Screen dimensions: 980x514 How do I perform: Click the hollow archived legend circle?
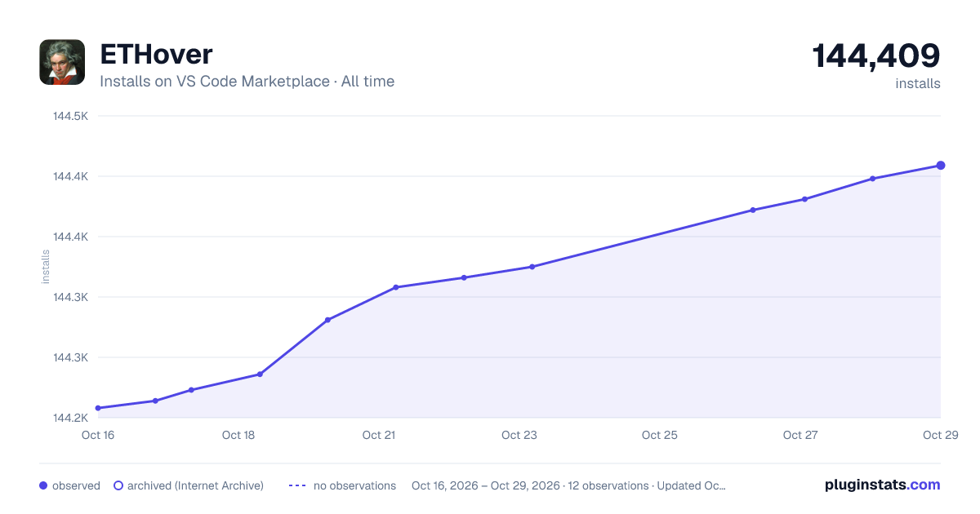[x=118, y=485]
